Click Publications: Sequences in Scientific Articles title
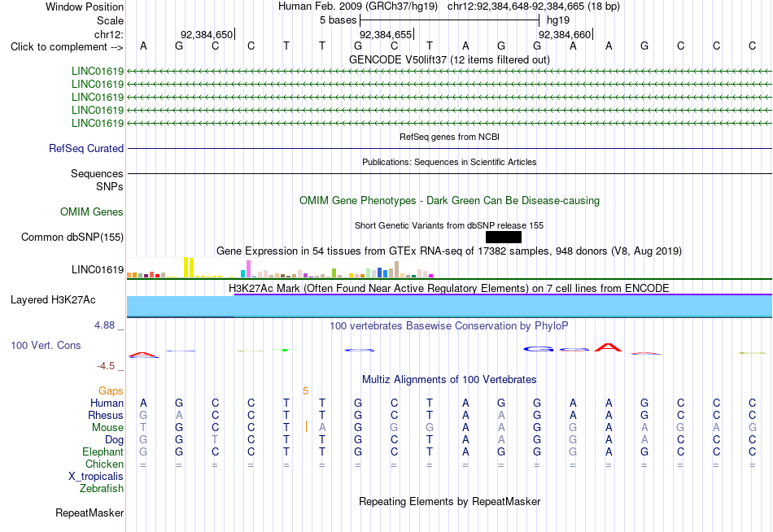773x532 pixels. click(449, 162)
